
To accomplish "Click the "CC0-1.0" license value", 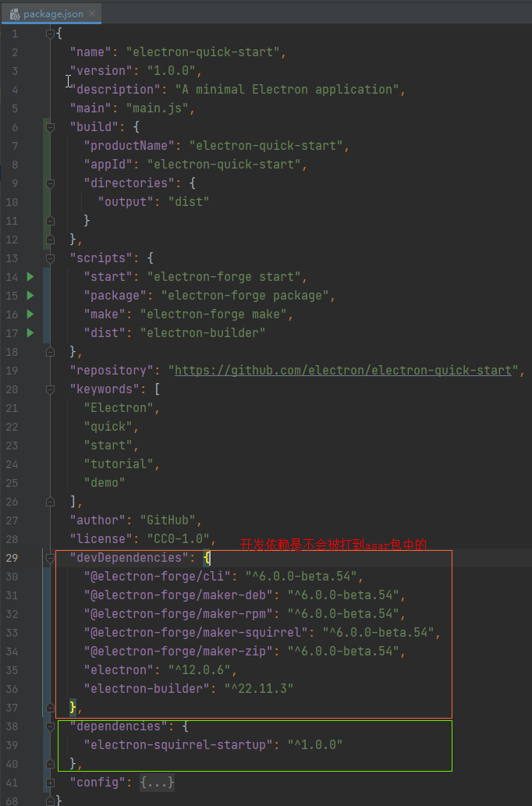I will pyautogui.click(x=179, y=539).
